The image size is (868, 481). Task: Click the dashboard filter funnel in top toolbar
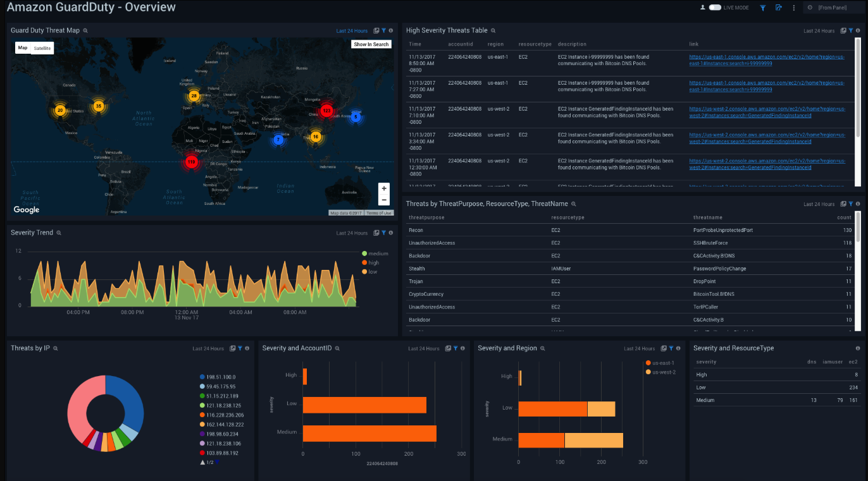pyautogui.click(x=762, y=7)
